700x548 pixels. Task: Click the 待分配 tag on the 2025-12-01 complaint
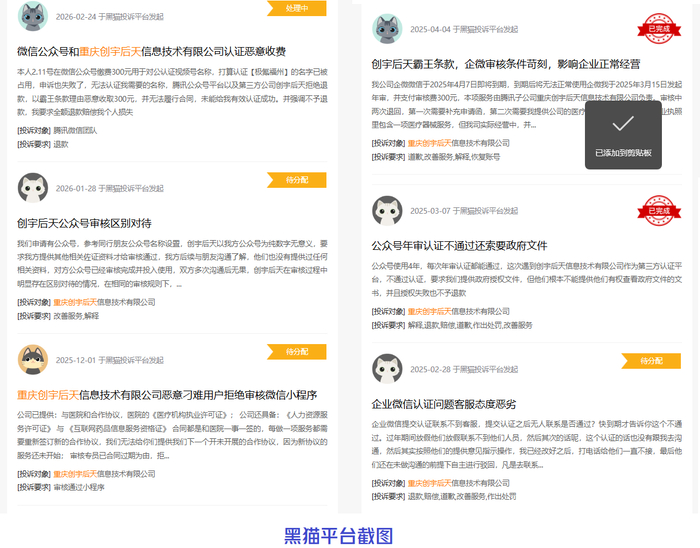[297, 352]
